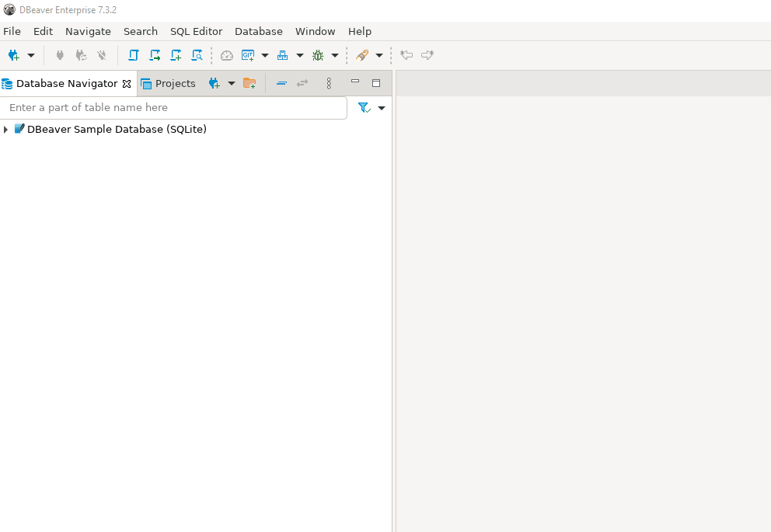Click the Forward navigation arrow icon
771x532 pixels.
click(x=427, y=55)
